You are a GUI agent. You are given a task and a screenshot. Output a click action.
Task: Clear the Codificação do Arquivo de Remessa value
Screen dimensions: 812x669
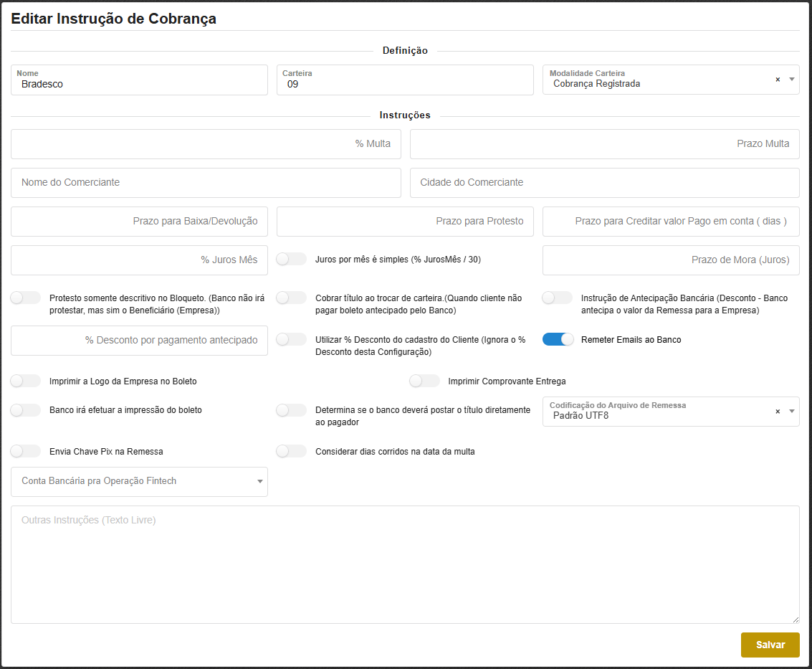(x=778, y=412)
